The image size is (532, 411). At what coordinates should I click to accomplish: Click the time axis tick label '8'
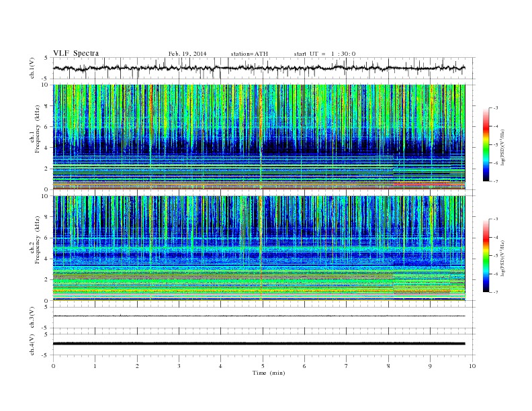click(x=388, y=366)
